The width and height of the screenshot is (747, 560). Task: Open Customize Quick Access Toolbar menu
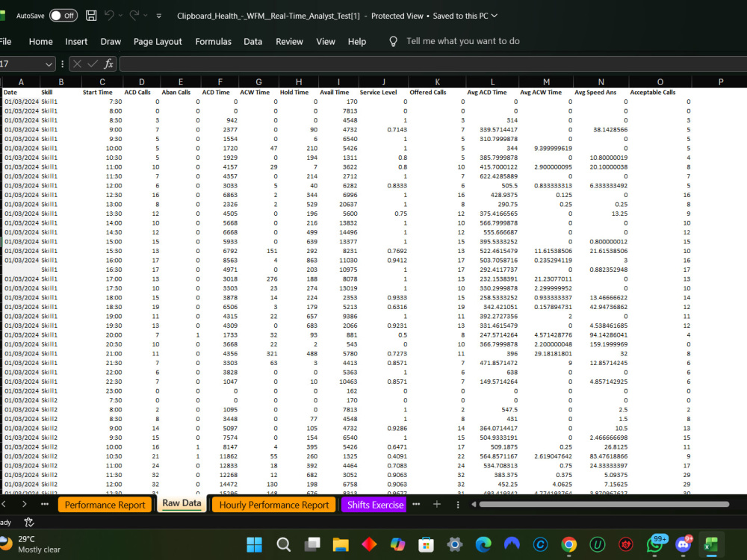coord(158,16)
